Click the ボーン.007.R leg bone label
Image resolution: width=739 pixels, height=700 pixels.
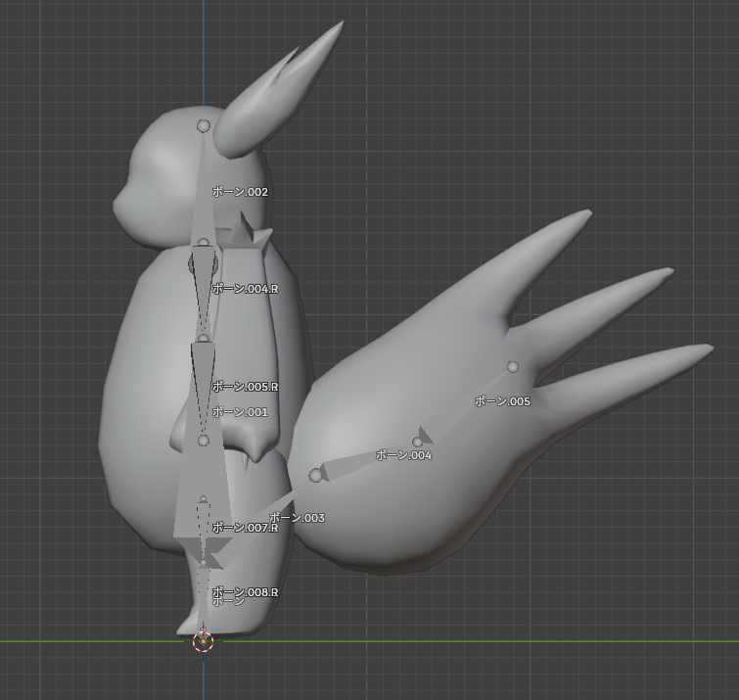coord(245,528)
